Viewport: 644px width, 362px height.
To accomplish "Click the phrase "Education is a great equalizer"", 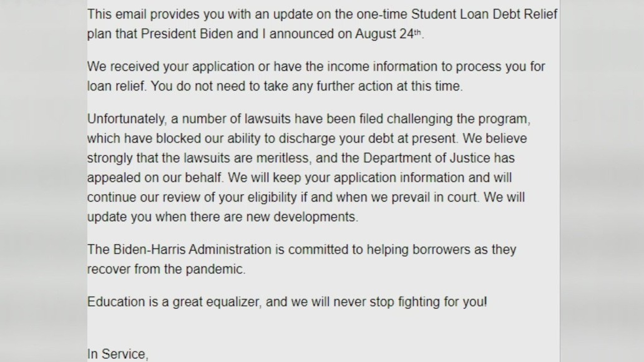I will 173,302.
